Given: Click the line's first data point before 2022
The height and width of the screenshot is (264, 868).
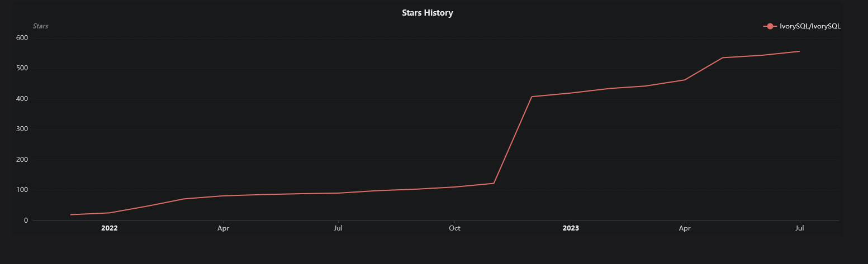Looking at the screenshot, I should point(71,215).
